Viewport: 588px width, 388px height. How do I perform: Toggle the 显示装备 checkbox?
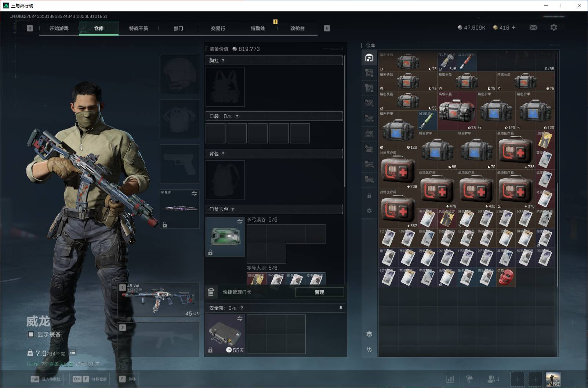click(x=31, y=334)
